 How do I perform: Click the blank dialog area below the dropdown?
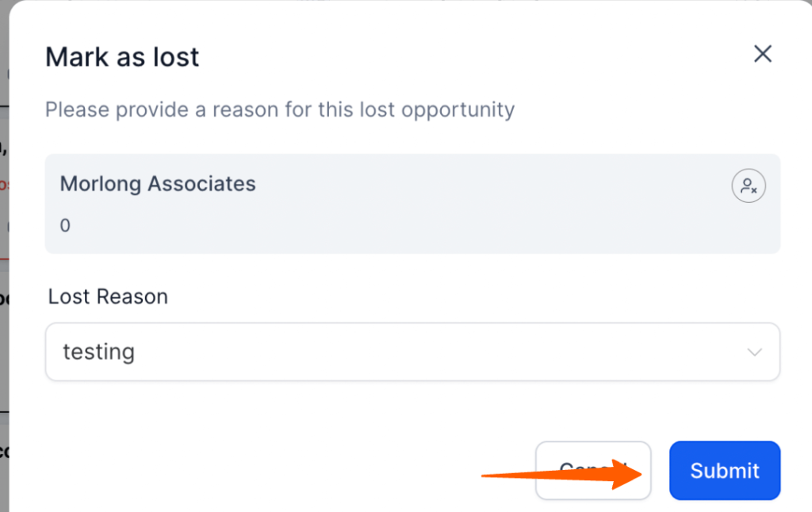point(317,412)
